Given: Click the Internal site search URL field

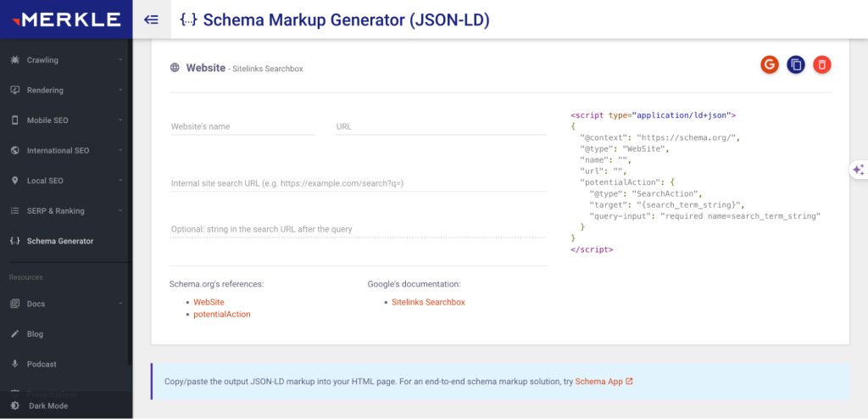Looking at the screenshot, I should tap(358, 183).
